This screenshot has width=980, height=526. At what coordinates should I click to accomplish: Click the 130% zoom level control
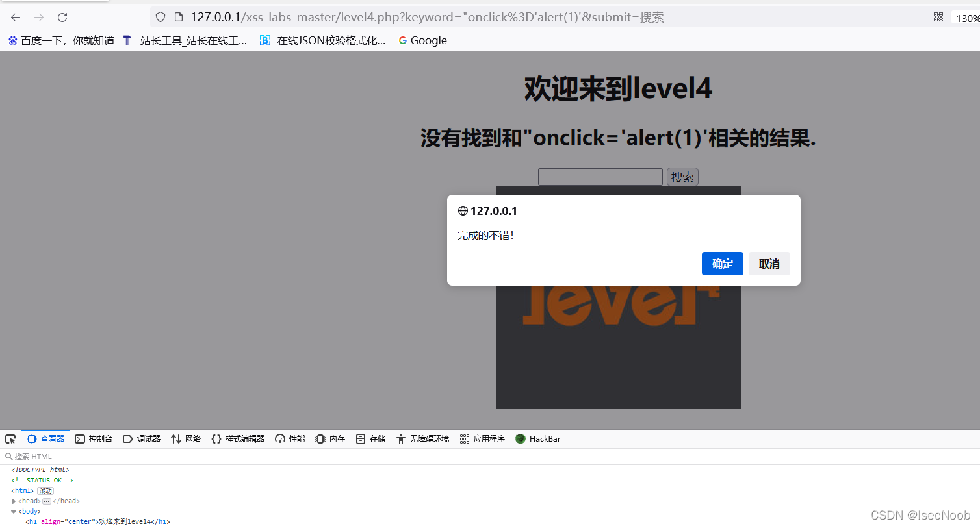tap(968, 18)
